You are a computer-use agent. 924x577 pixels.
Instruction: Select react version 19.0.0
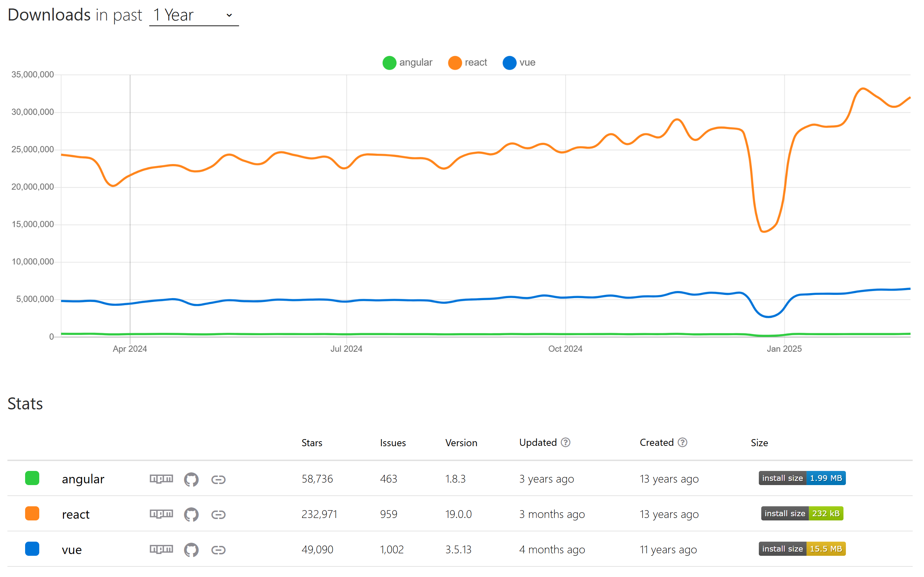(x=458, y=514)
